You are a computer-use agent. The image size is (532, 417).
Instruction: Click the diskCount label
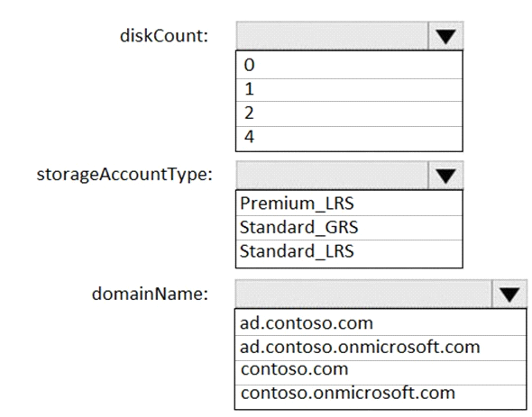(x=164, y=36)
